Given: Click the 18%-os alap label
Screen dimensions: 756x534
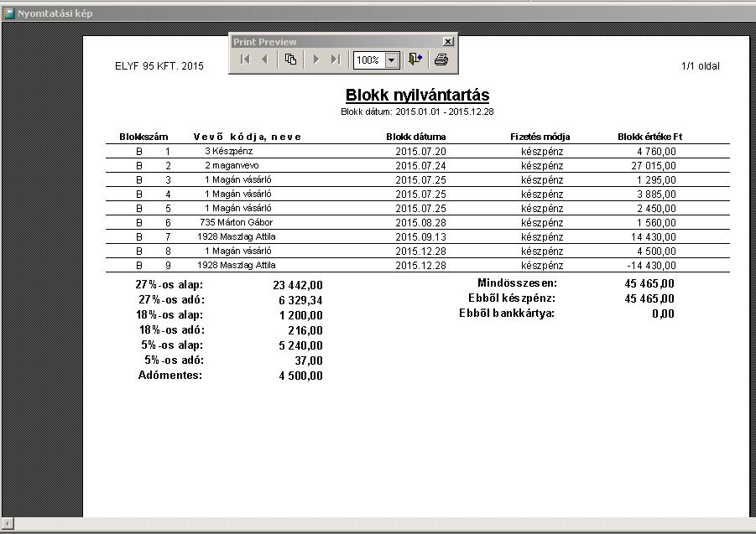Looking at the screenshot, I should (x=169, y=315).
